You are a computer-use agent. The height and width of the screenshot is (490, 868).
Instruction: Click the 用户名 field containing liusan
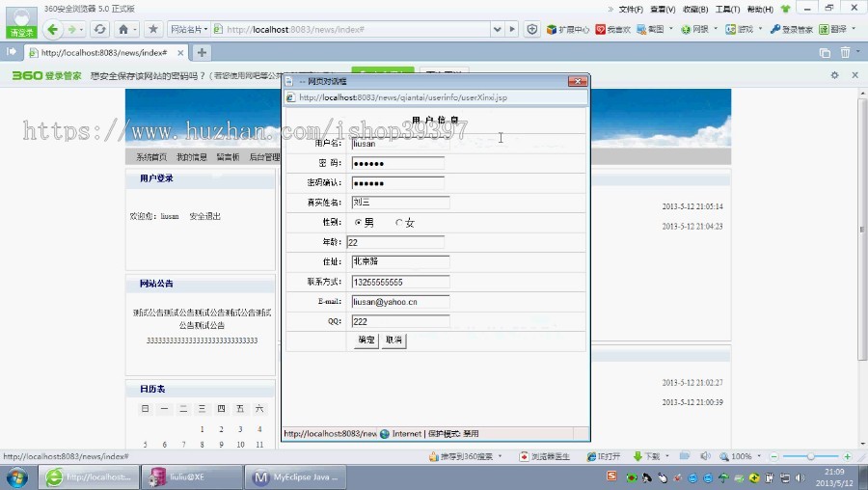click(399, 144)
